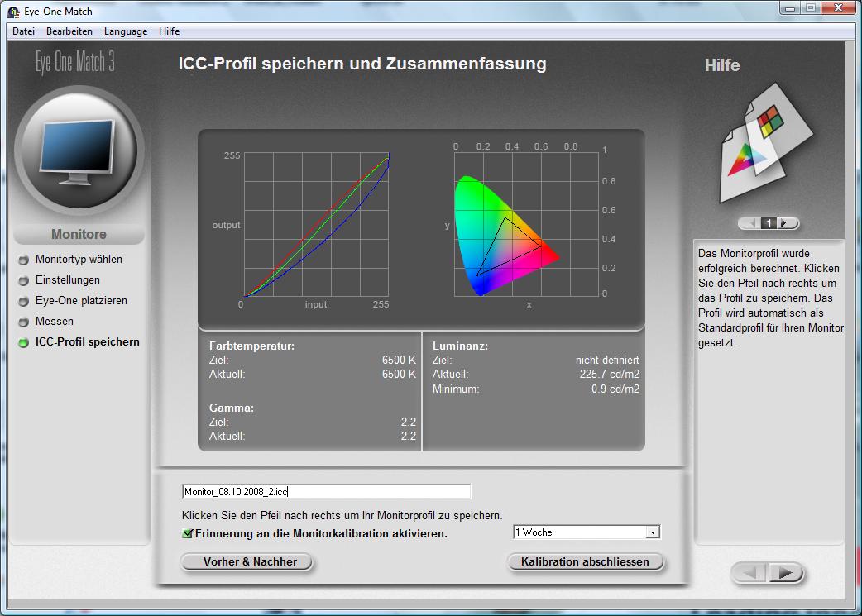Click the Eye-One Match app icon in title bar
This screenshot has width=862, height=616.
coord(13,11)
